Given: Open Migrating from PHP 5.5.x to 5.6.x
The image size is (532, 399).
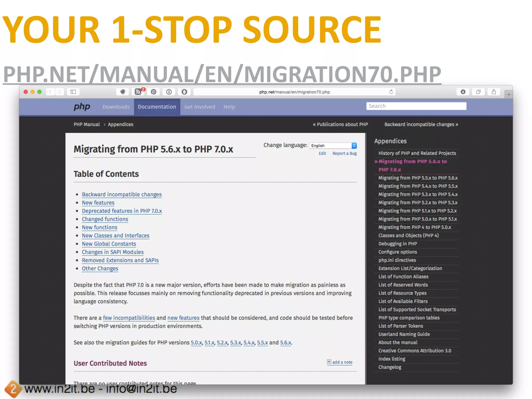Looking at the screenshot, I should tap(418, 178).
